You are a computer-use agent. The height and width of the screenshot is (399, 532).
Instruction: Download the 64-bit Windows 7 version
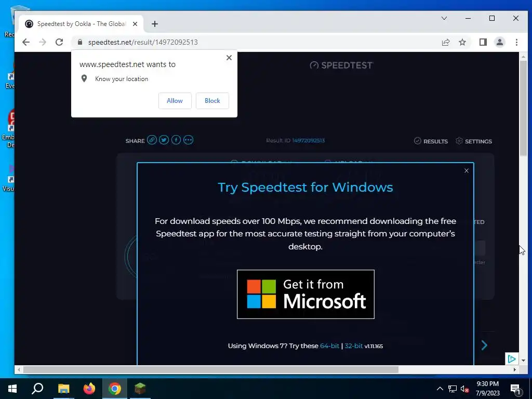[329, 345]
